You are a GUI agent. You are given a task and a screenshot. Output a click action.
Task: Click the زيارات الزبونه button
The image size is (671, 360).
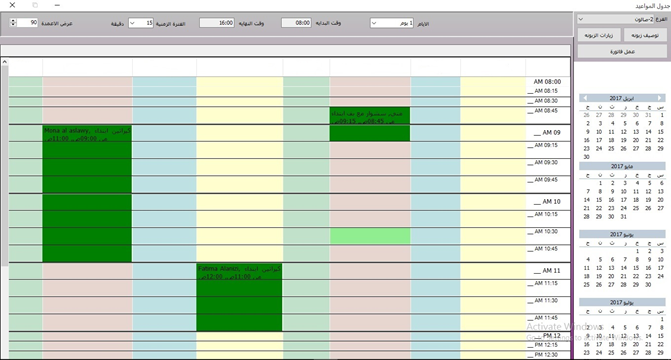tap(599, 36)
